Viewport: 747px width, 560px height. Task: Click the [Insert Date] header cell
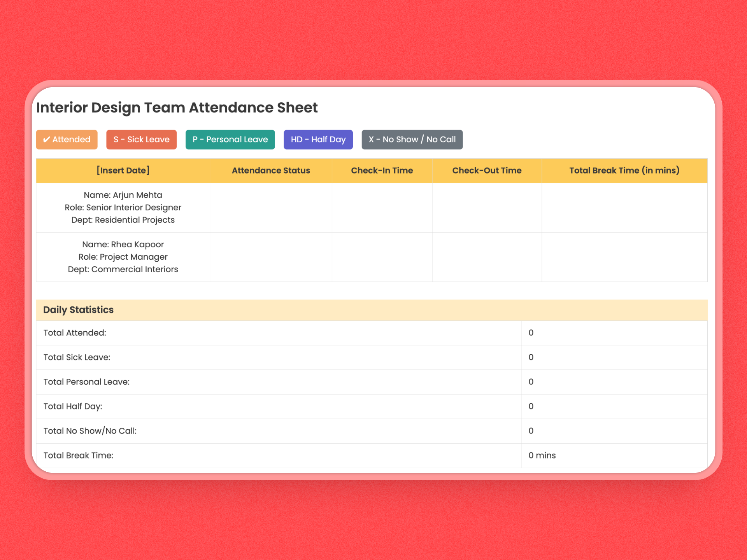pos(123,171)
